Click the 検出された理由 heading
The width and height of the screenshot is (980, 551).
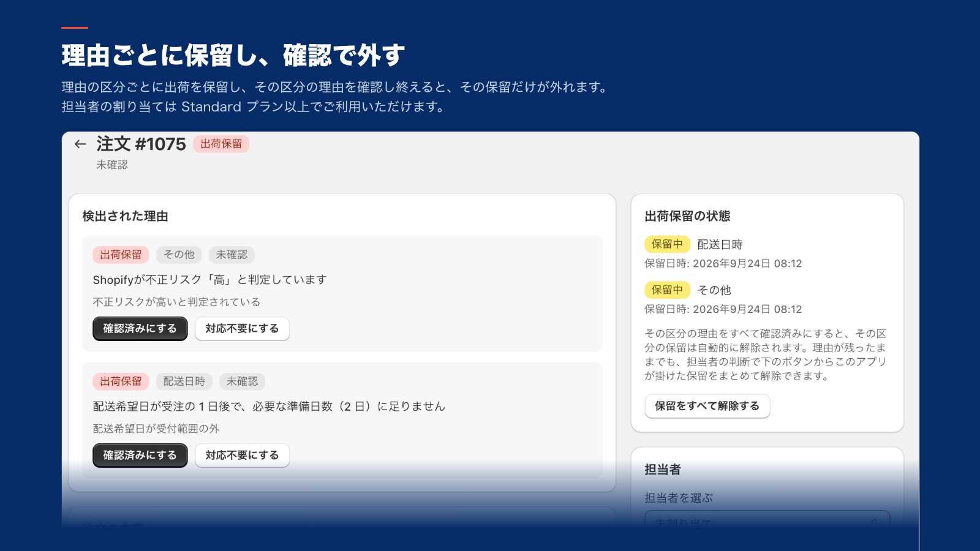[x=126, y=216]
